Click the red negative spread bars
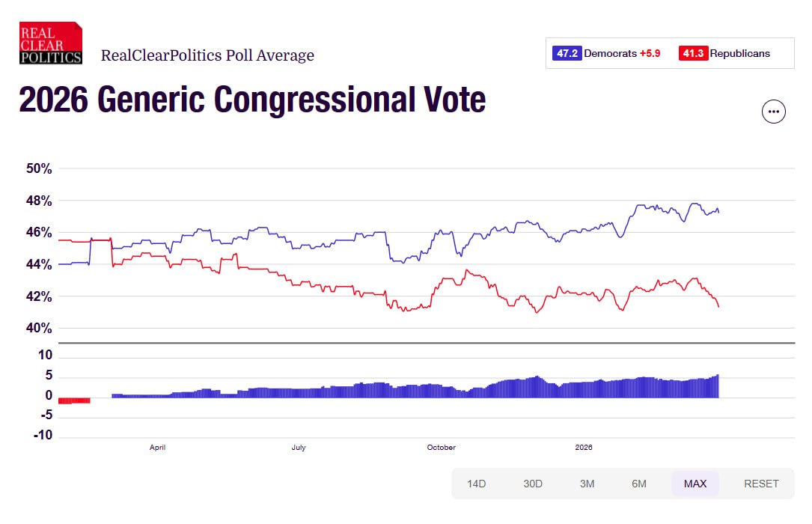Viewport: 812px width, 524px height. [x=74, y=400]
